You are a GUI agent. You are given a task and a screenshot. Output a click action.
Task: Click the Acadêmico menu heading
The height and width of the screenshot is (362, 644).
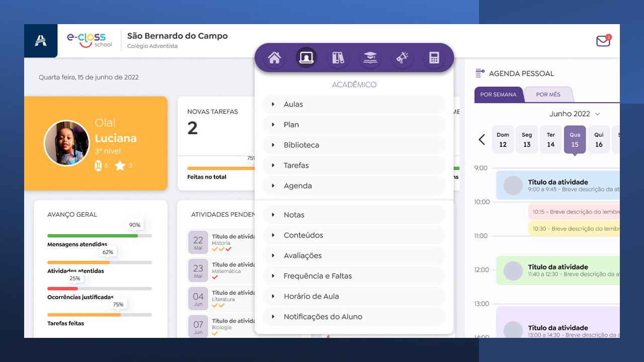354,84
